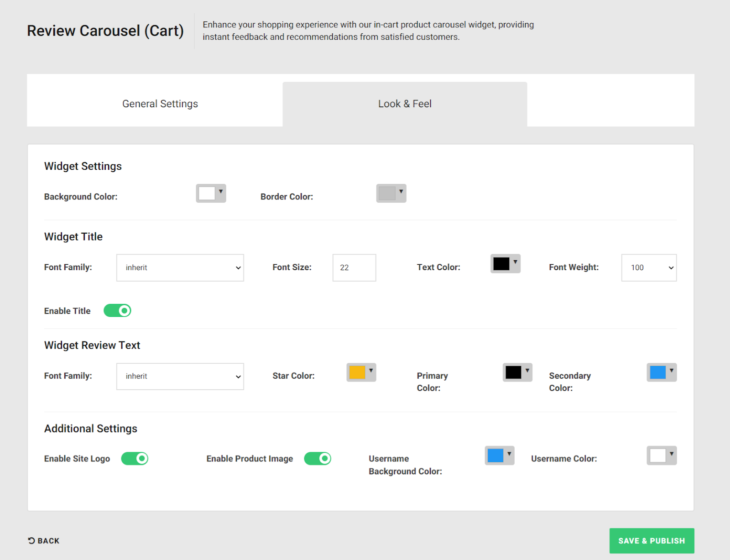730x560 pixels.
Task: Open the Username Color picker
Action: click(662, 455)
